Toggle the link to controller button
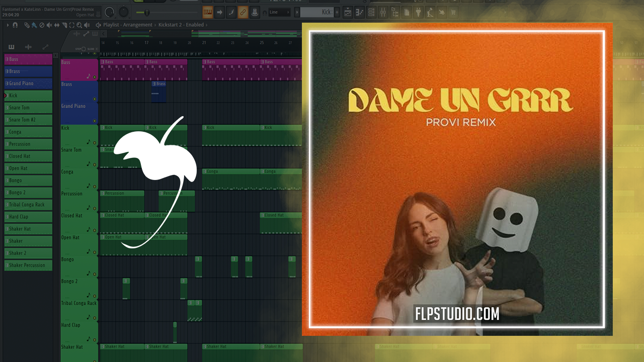The image size is (644, 362). [243, 12]
